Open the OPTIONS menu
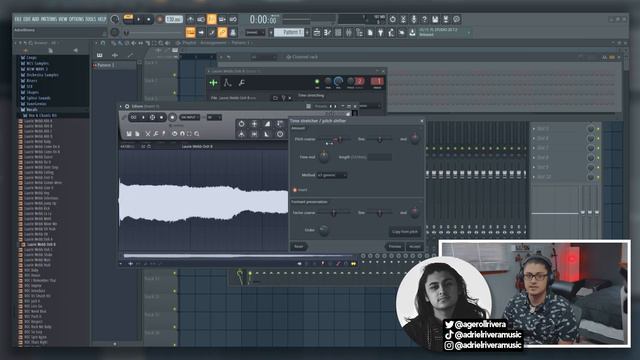Screen dimensions: 640x360 [x=77, y=19]
